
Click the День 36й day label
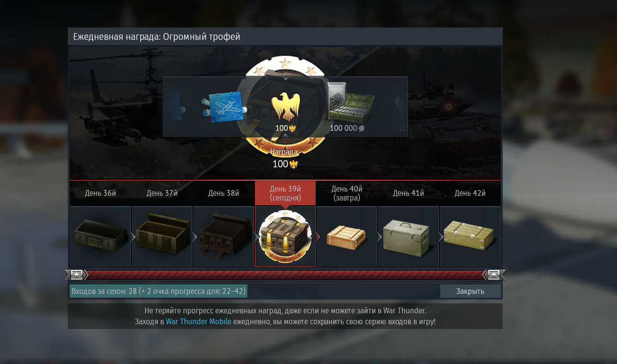tap(100, 193)
